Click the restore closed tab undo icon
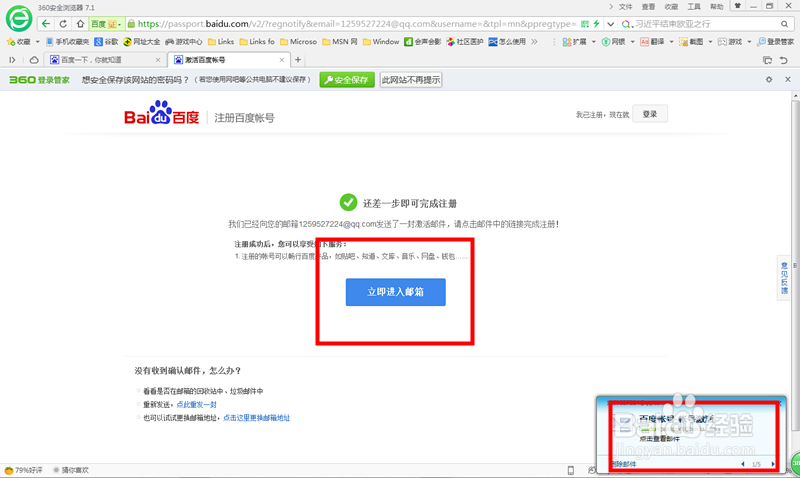The image size is (800, 478). (784, 60)
